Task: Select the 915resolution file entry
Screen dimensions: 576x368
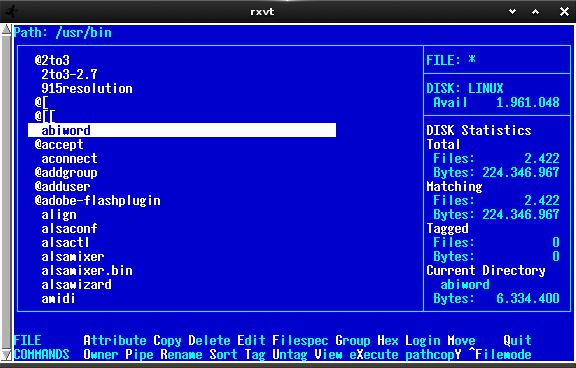Action: click(87, 88)
